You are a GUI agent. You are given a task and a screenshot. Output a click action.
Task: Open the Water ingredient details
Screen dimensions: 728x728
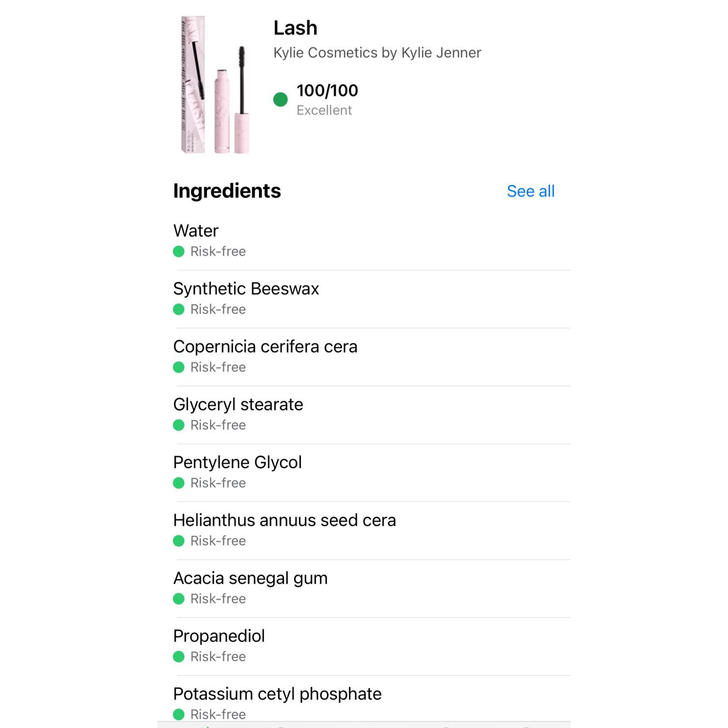coord(364,241)
